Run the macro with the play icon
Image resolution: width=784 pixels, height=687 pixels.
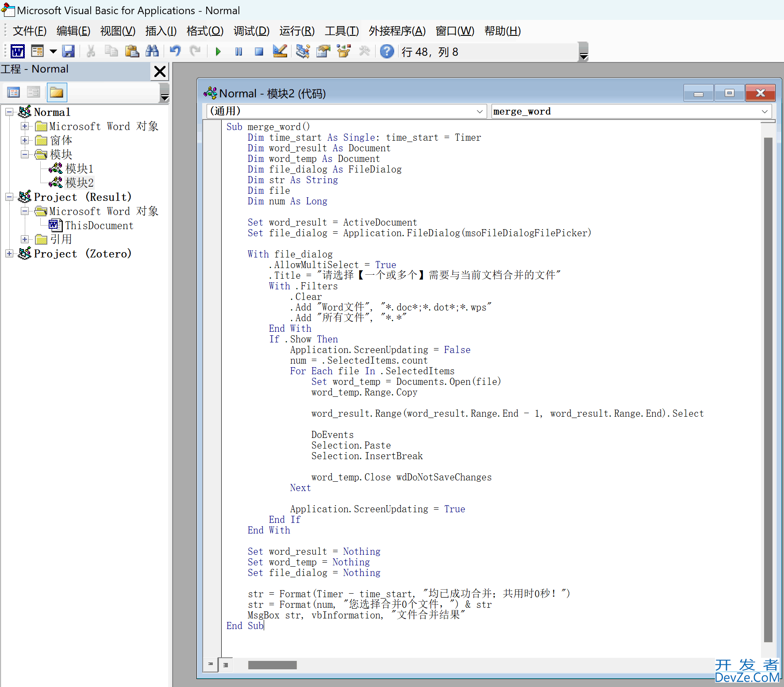218,52
